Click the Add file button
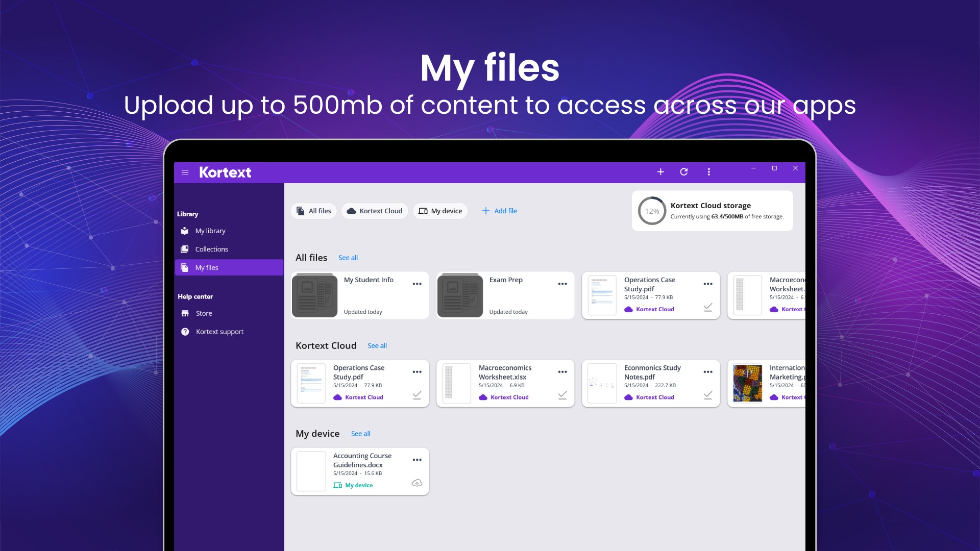 coord(499,211)
